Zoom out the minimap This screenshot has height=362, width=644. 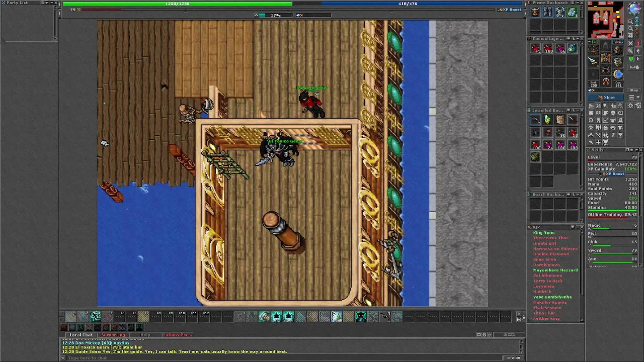point(630,21)
